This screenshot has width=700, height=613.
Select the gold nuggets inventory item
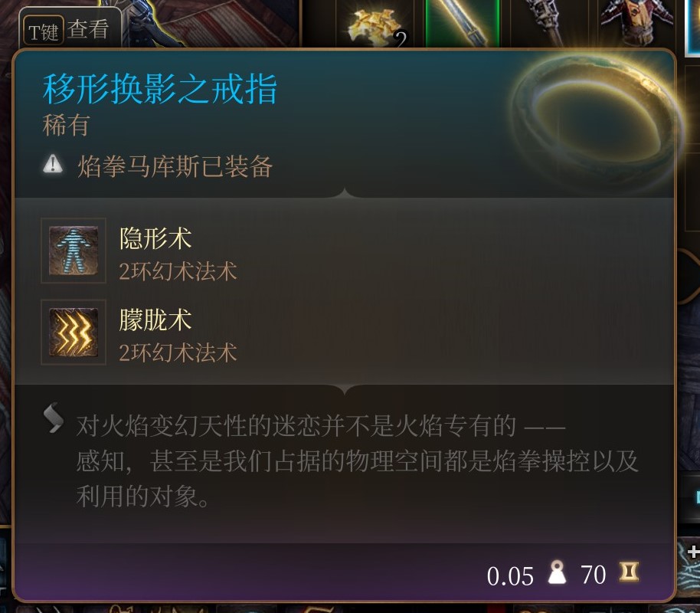tap(377, 25)
